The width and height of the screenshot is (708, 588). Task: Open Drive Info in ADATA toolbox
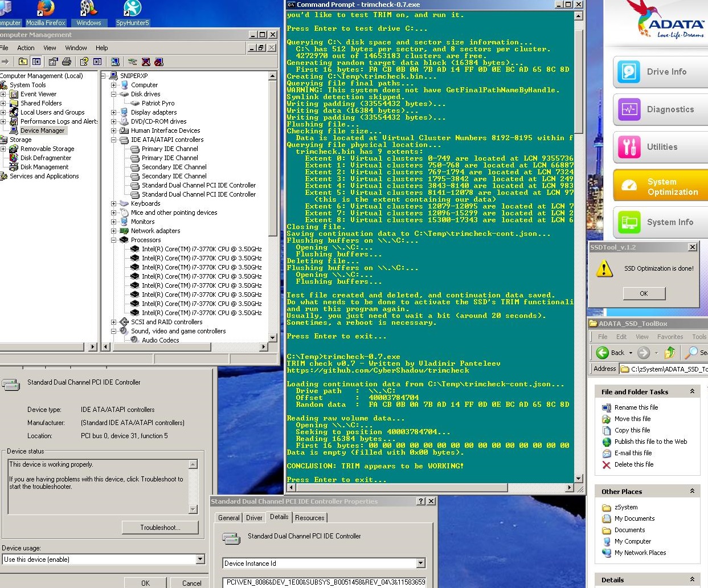pyautogui.click(x=661, y=72)
